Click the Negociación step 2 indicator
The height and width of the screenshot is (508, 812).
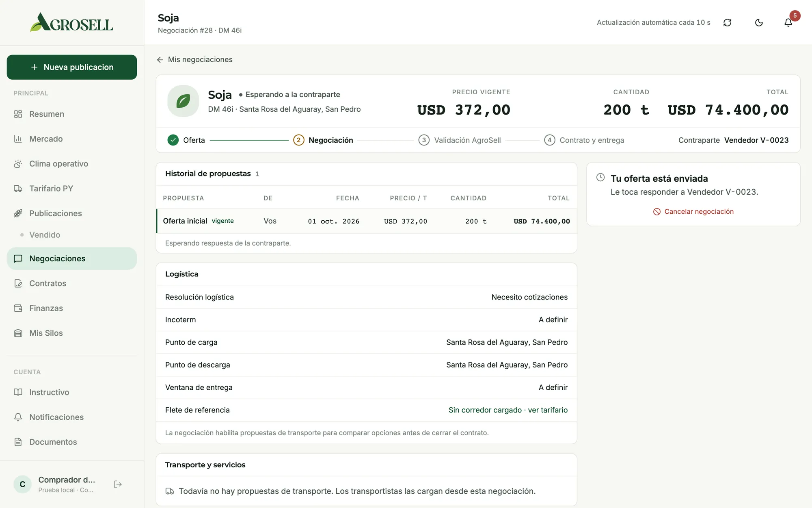click(298, 140)
